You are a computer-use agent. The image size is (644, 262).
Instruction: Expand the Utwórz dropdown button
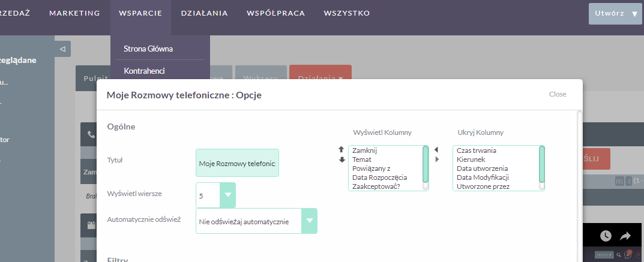pyautogui.click(x=615, y=14)
